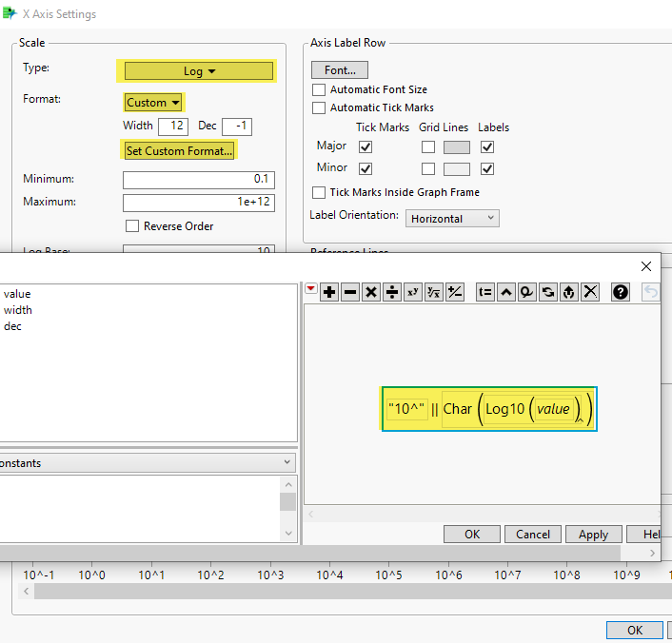
Task: Open the Format dropdown set to Custom
Action: [152, 102]
